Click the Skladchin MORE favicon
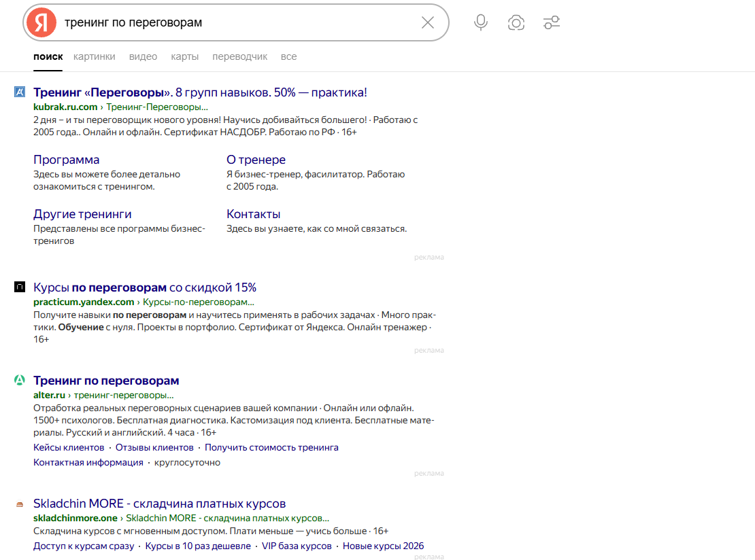This screenshot has width=755, height=560. coord(19,504)
